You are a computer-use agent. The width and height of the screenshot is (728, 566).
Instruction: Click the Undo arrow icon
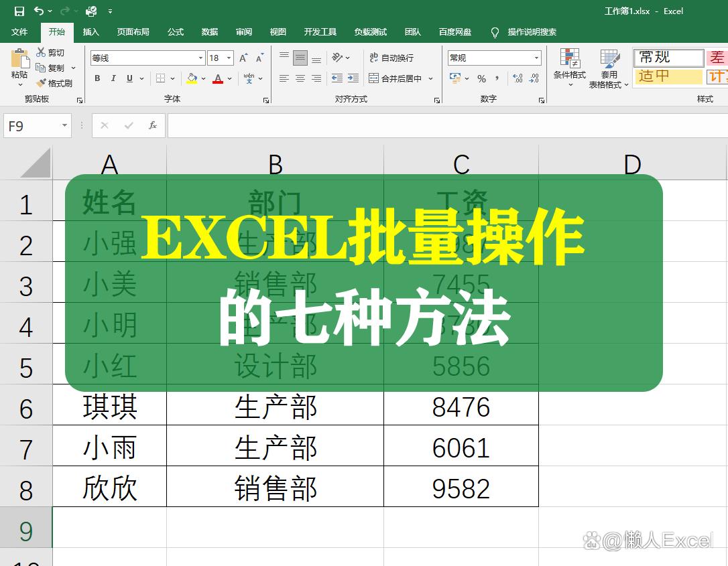coord(39,11)
